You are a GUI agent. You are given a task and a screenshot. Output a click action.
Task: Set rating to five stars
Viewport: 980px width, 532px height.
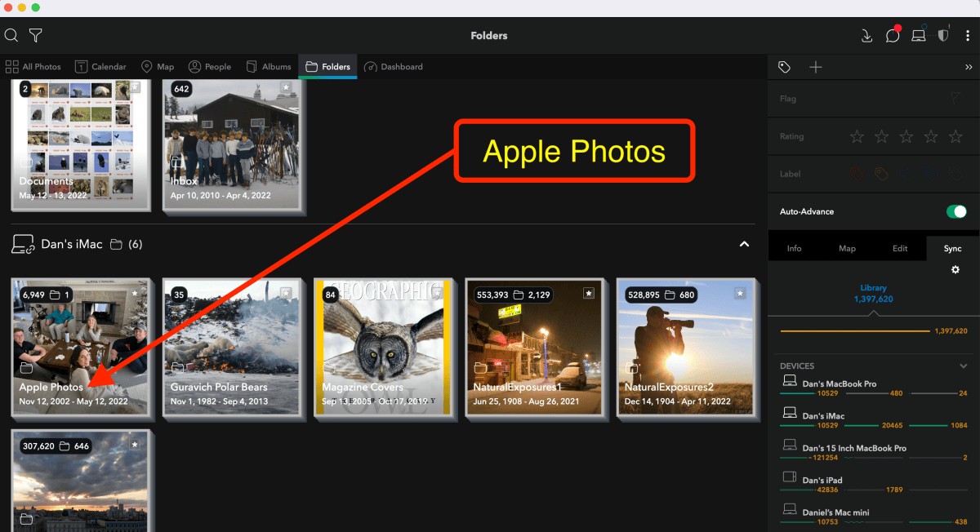tap(955, 136)
